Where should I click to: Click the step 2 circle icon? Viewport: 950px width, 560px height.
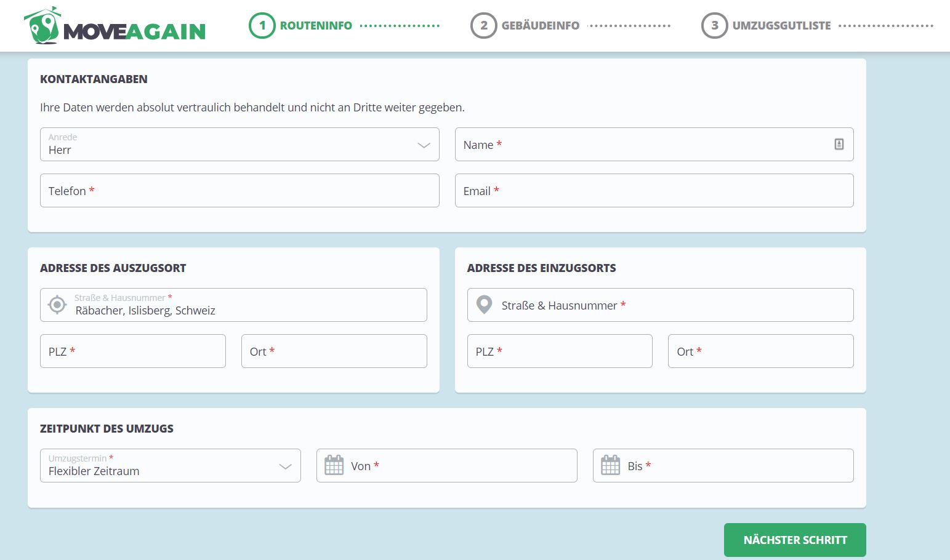coord(484,25)
